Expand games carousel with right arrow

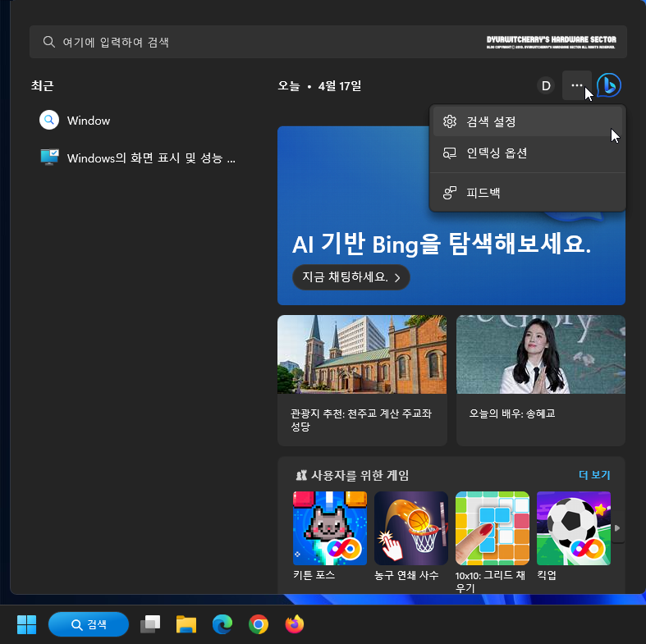point(617,528)
